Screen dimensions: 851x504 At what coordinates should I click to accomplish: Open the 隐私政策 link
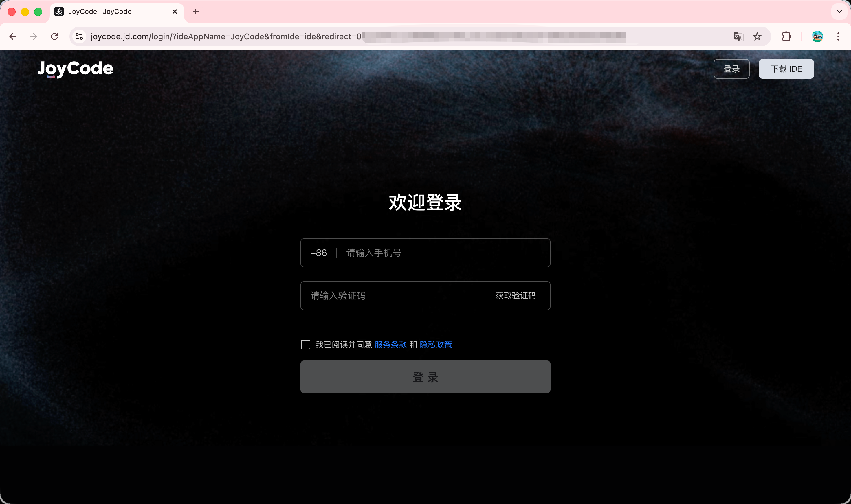436,345
